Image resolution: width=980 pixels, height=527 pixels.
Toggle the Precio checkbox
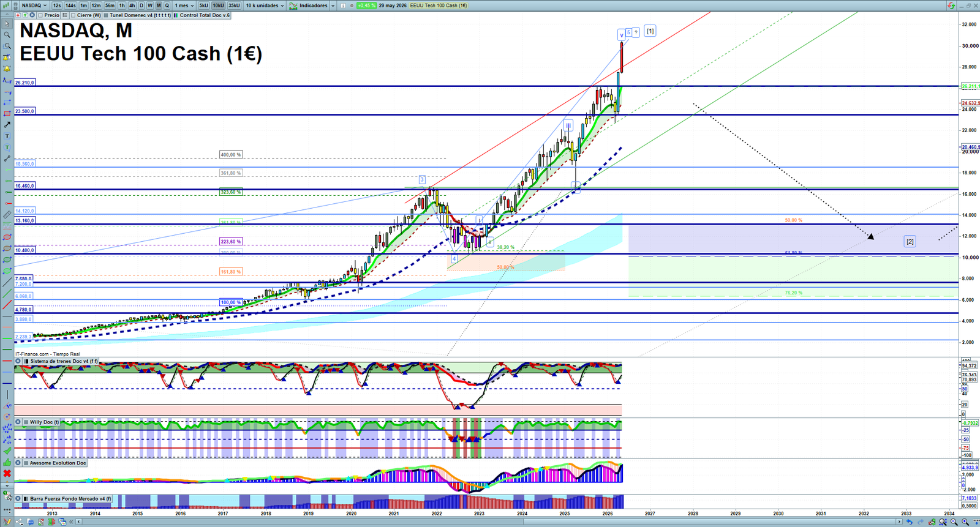click(x=41, y=15)
